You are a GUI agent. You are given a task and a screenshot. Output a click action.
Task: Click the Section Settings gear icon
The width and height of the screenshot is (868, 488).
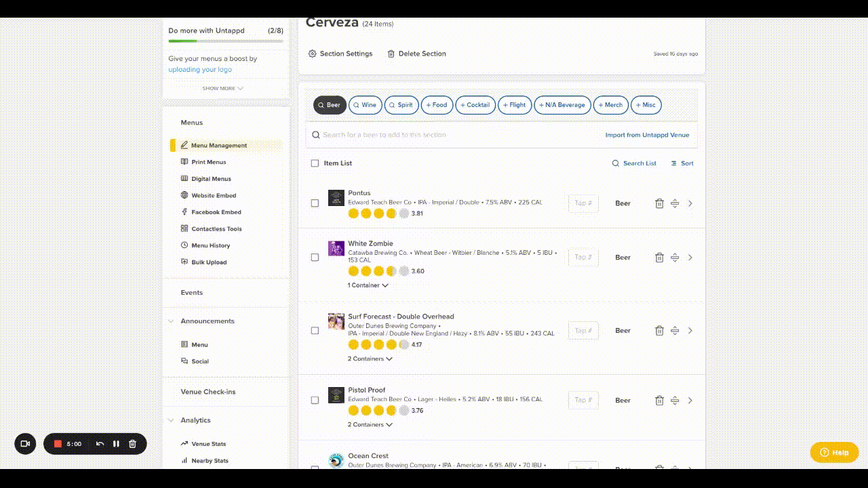pyautogui.click(x=313, y=54)
